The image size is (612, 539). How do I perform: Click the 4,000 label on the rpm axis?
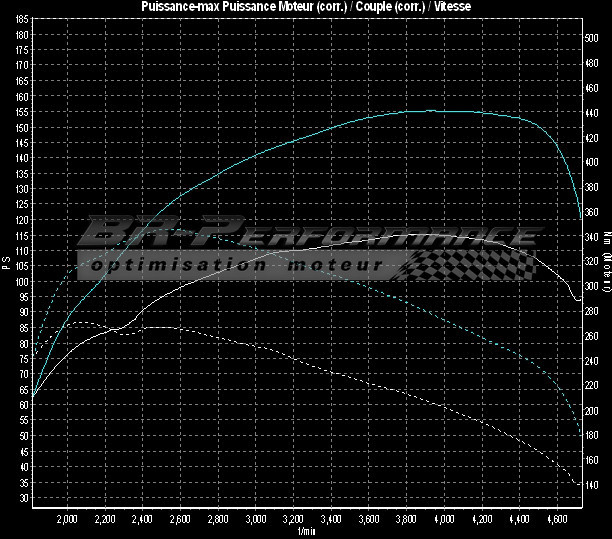tap(444, 520)
